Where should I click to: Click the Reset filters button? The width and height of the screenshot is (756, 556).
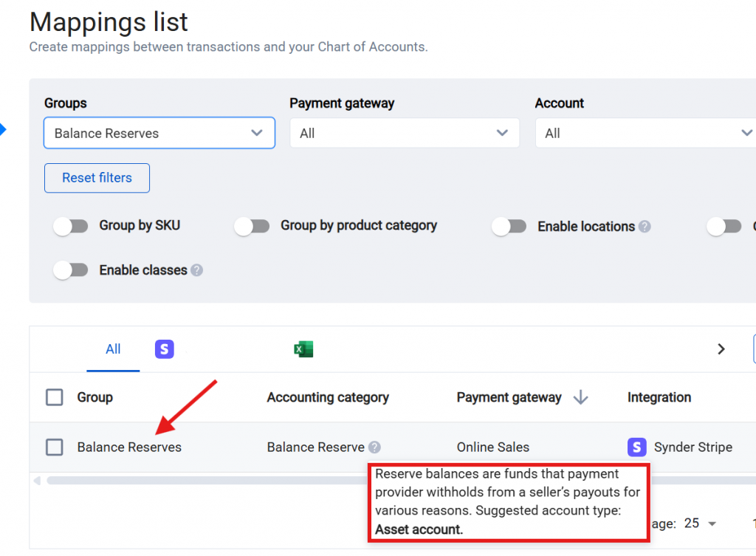tap(97, 178)
